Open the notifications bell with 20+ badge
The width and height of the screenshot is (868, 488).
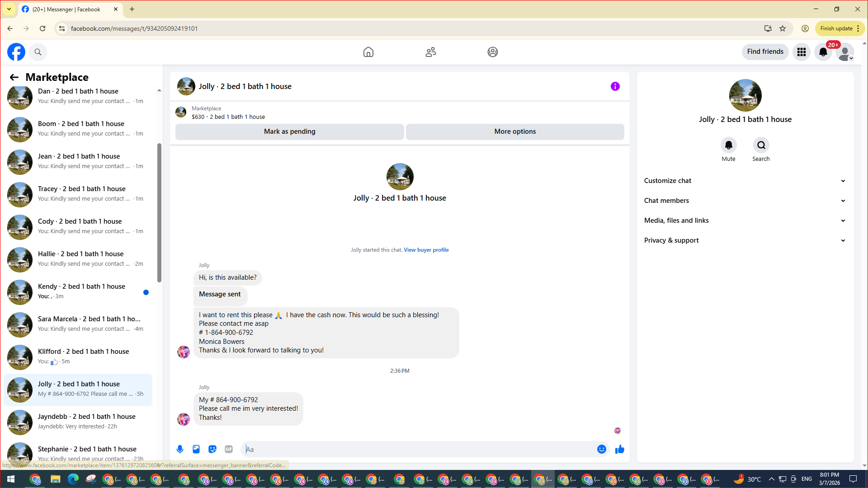[823, 52]
